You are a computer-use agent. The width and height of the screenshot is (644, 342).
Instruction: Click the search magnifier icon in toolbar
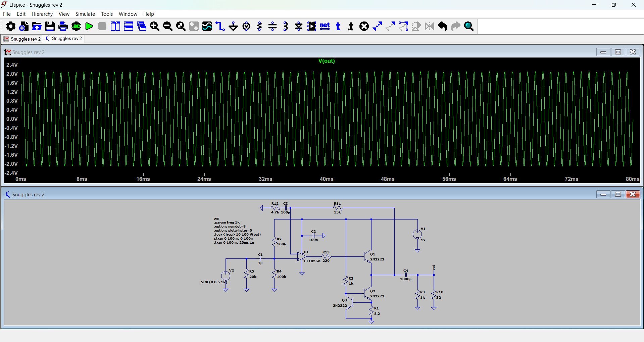tap(469, 26)
